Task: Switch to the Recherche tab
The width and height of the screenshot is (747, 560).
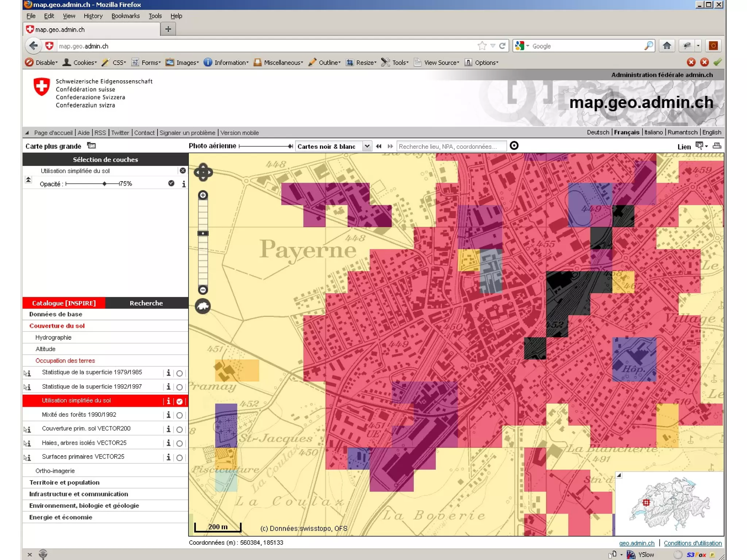Action: tap(146, 303)
